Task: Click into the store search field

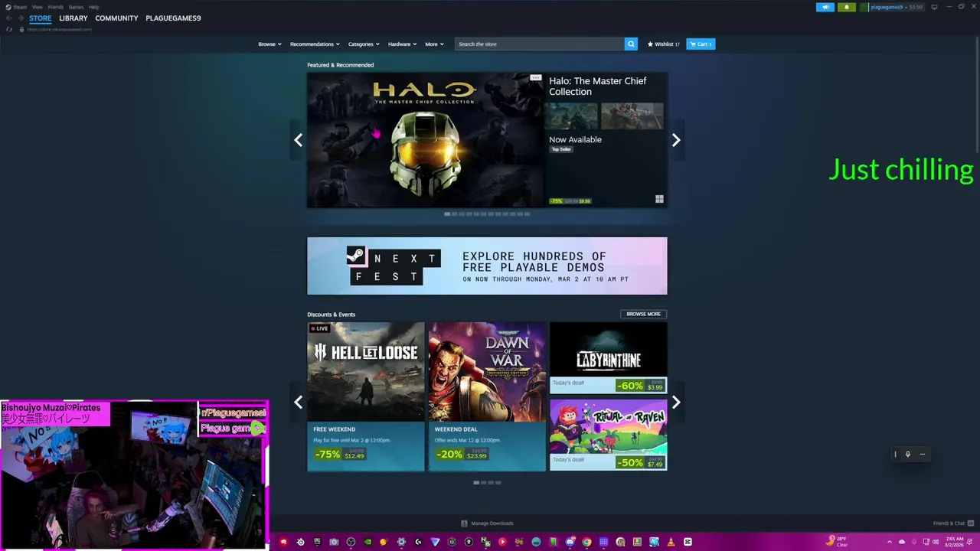Action: [x=540, y=44]
